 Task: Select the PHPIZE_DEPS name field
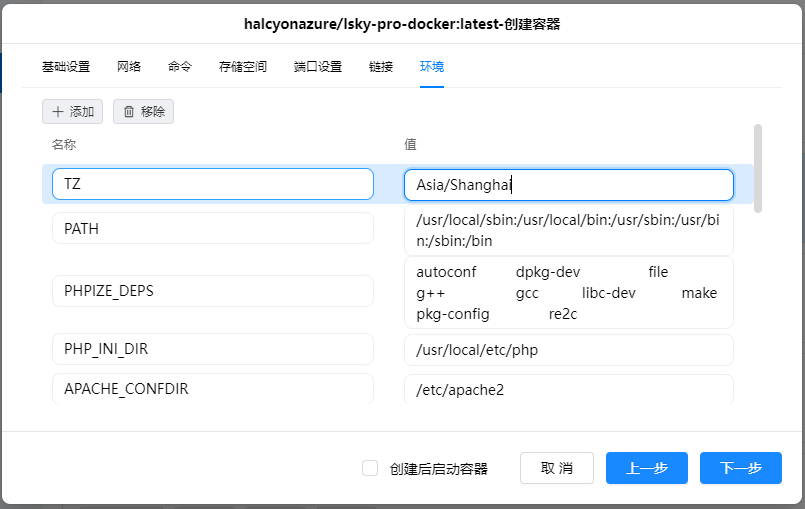pos(212,291)
